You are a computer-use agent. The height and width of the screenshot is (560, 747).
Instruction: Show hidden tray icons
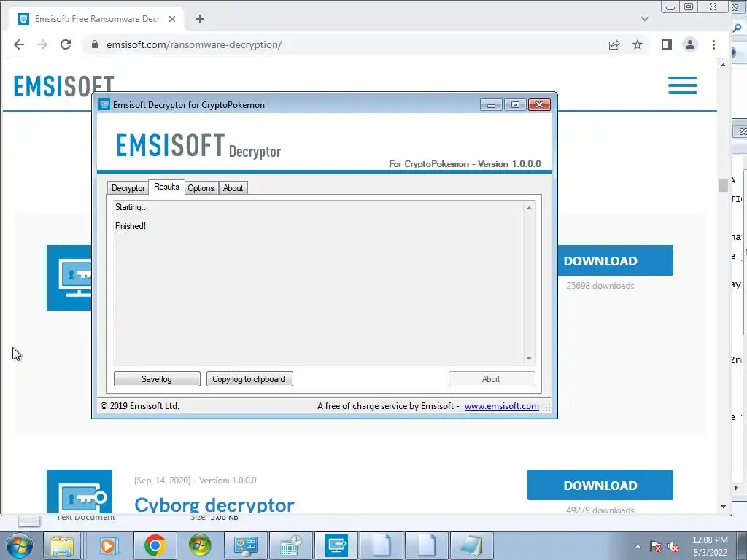(x=638, y=546)
